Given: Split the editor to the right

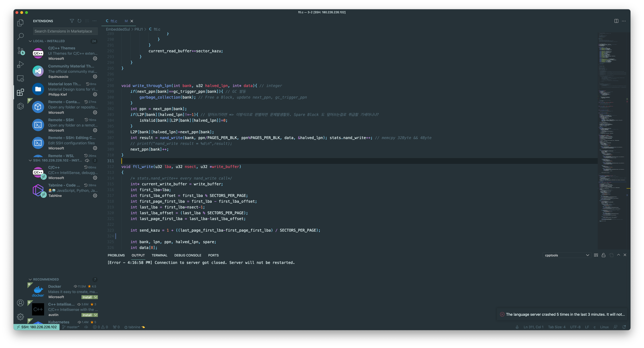Looking at the screenshot, I should coord(616,21).
